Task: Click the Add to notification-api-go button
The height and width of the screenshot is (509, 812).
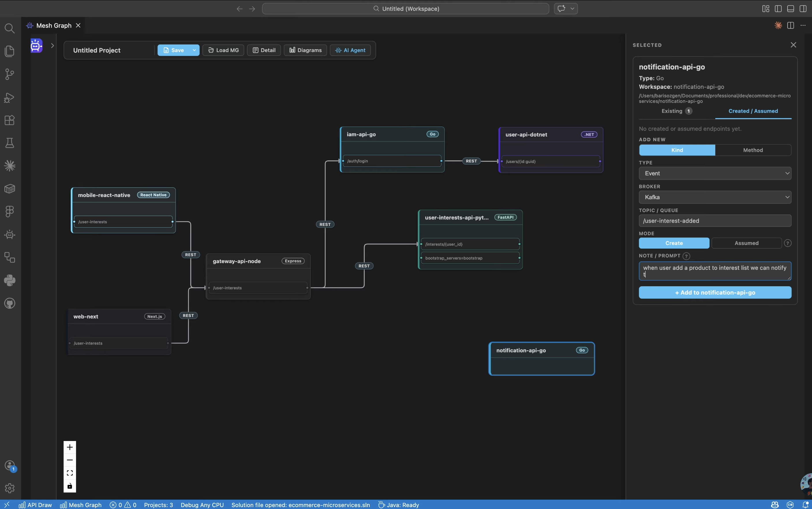Action: [x=715, y=293]
